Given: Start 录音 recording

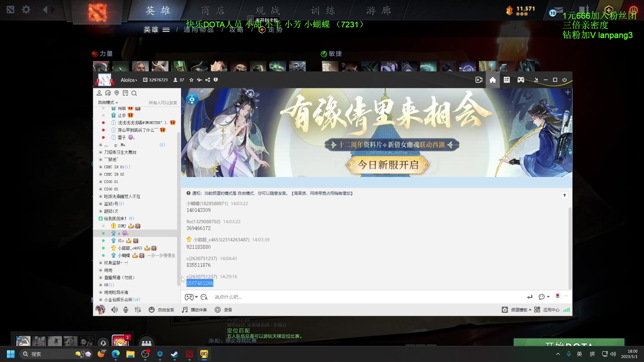Looking at the screenshot, I should pos(223,310).
